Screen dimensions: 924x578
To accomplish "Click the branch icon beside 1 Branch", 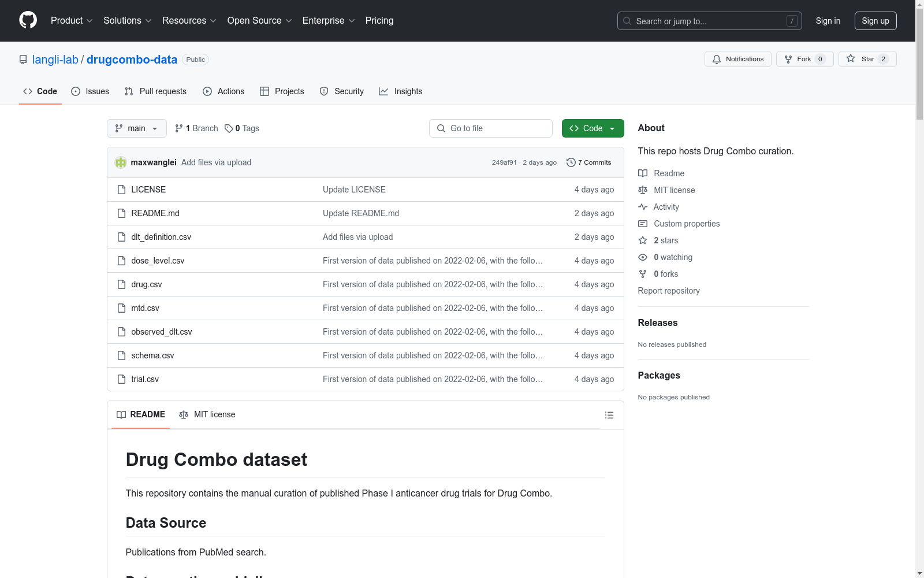I will [179, 128].
